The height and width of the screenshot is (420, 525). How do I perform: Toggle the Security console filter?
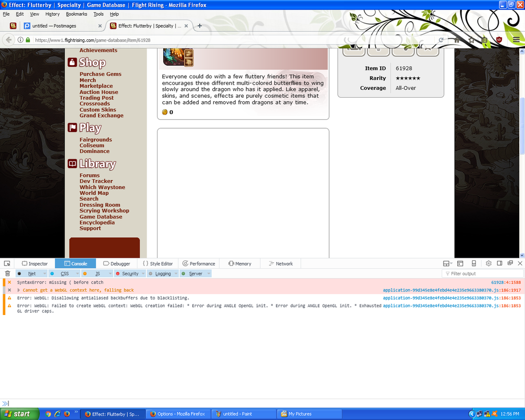tap(127, 274)
